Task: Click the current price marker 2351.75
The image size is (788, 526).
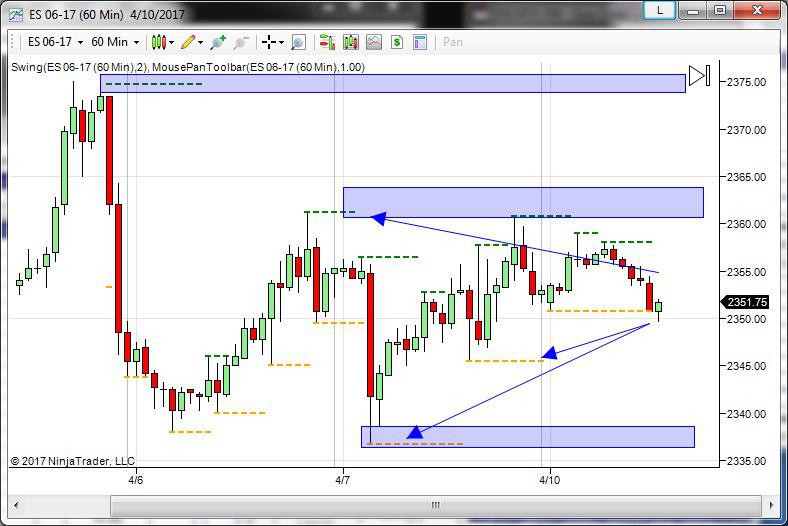Action: point(745,302)
